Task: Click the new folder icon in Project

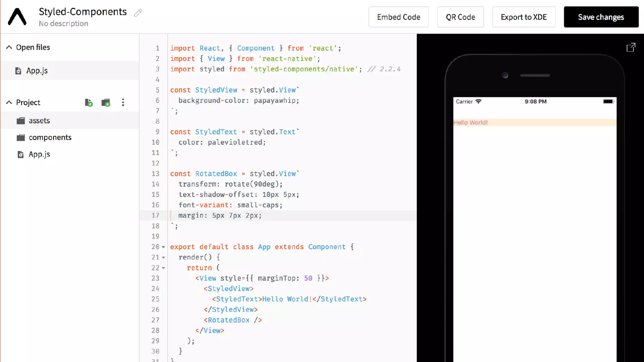Action: (106, 102)
